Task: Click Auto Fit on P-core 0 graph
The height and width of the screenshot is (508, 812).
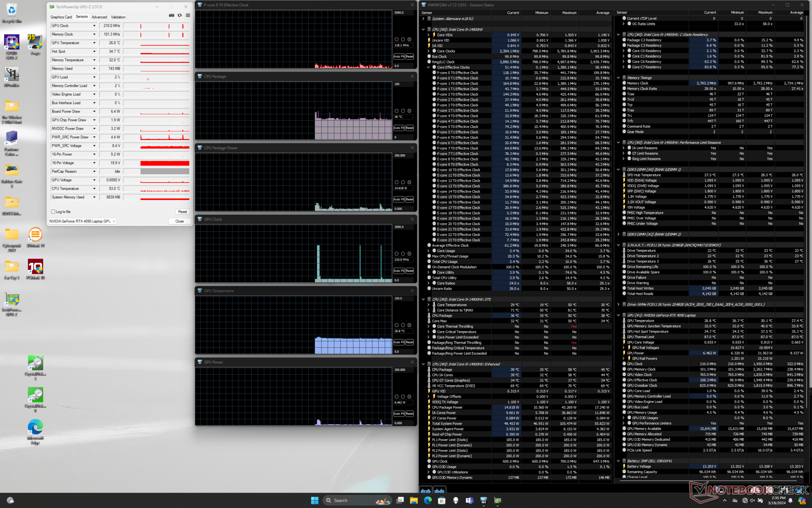Action: pyautogui.click(x=399, y=56)
